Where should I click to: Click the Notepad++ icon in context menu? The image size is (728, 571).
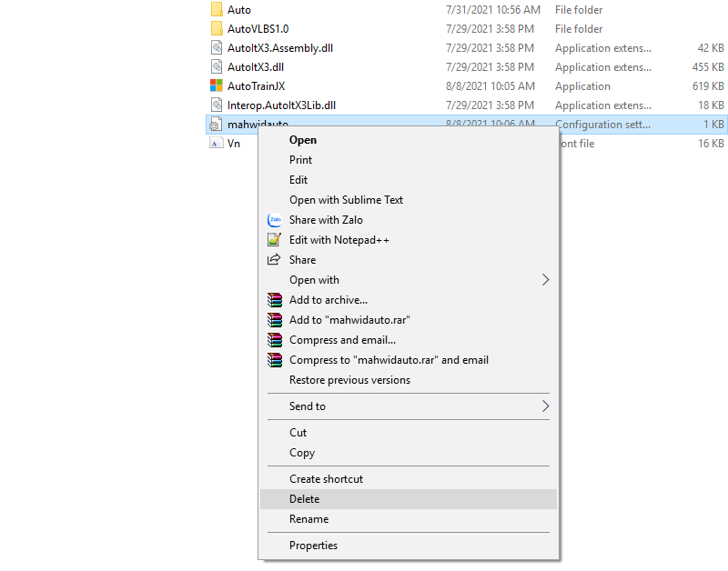(274, 240)
